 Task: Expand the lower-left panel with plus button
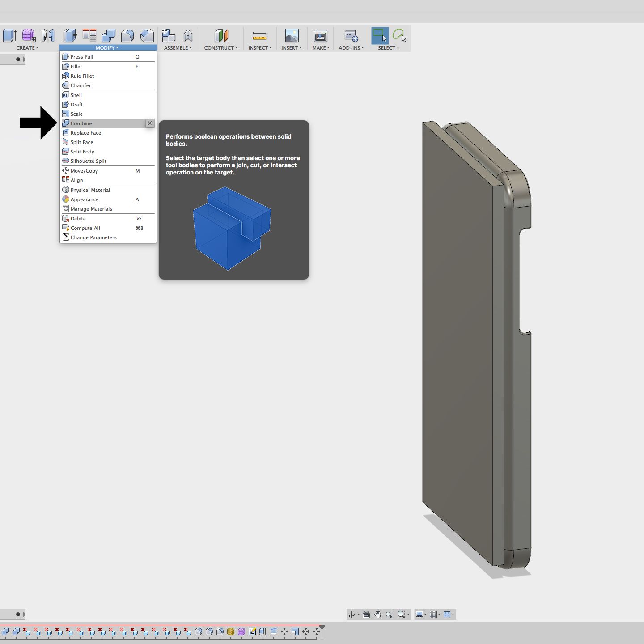click(x=18, y=614)
